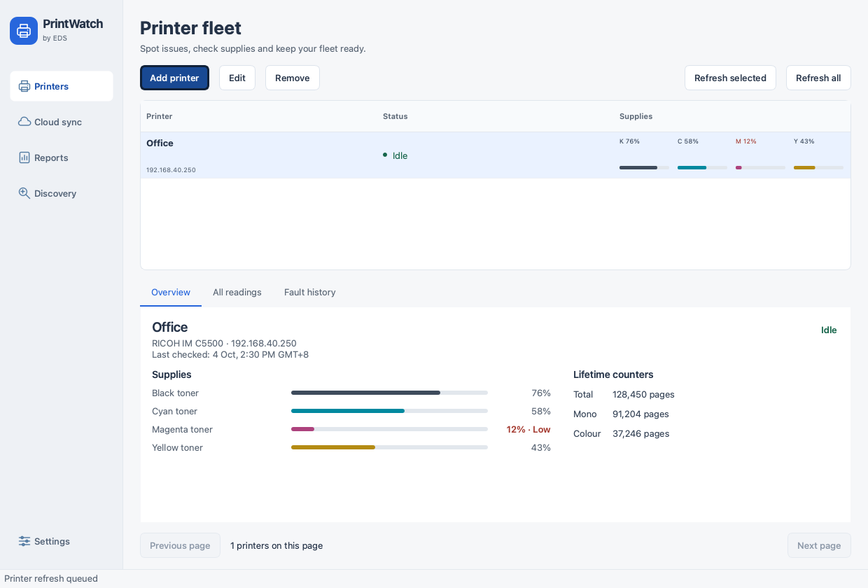
Task: Click the Printers sidebar icon
Action: point(24,86)
